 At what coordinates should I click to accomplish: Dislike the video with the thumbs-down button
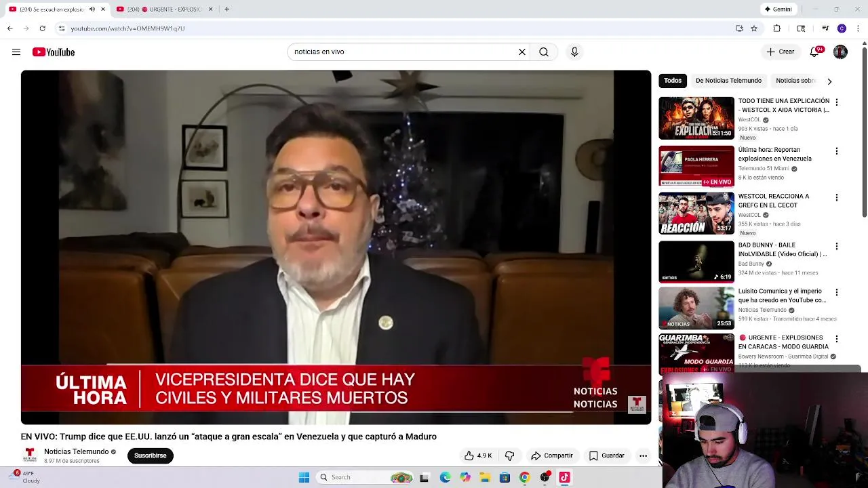(510, 455)
